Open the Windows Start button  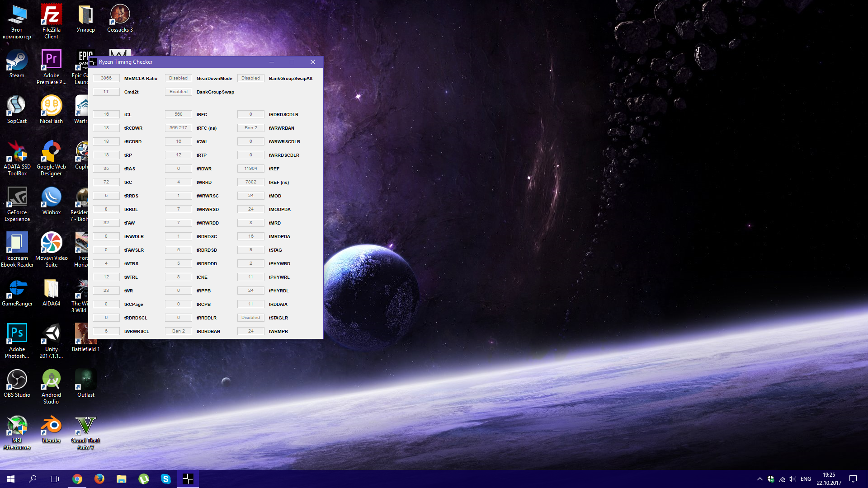pyautogui.click(x=11, y=479)
